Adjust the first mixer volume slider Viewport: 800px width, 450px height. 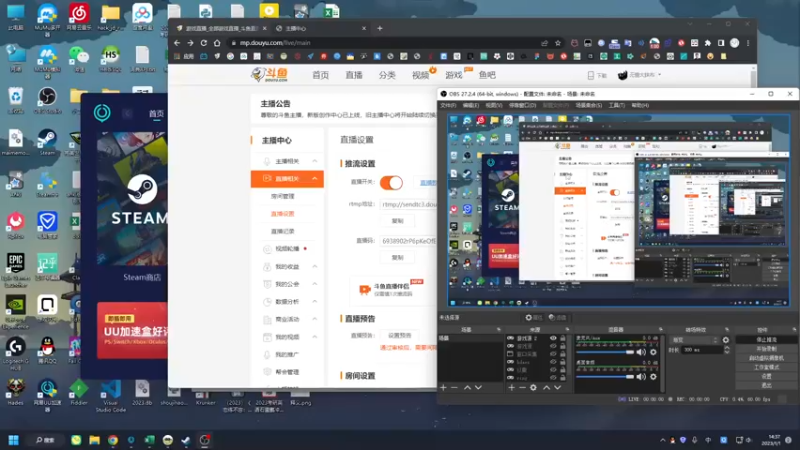605,352
